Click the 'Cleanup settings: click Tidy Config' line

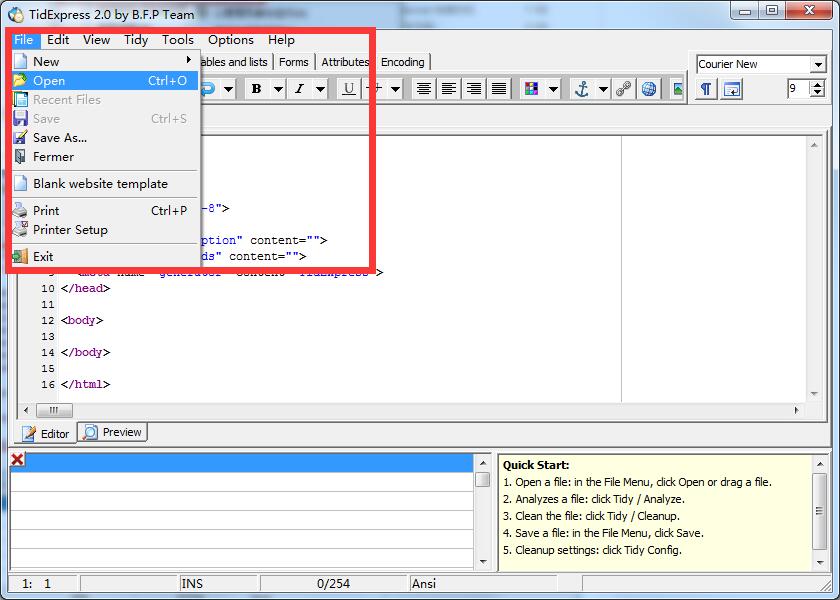[592, 550]
